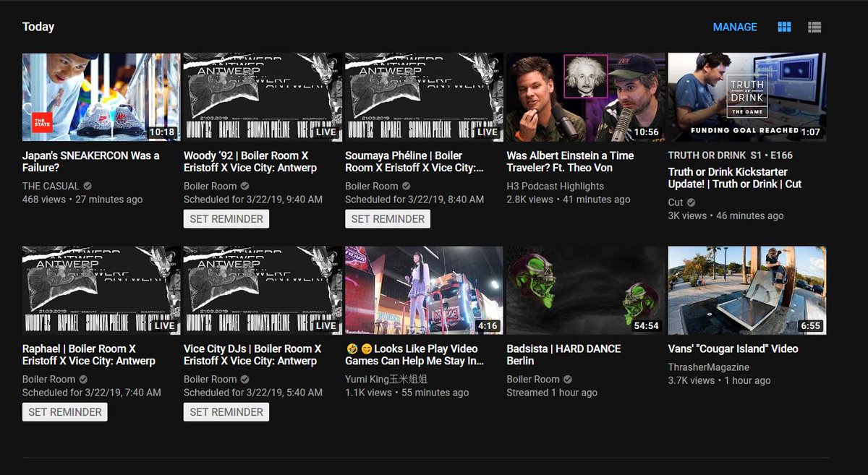Open Truth or Drink Kickstarter thumbnail
Image resolution: width=868 pixels, height=475 pixels.
(747, 97)
